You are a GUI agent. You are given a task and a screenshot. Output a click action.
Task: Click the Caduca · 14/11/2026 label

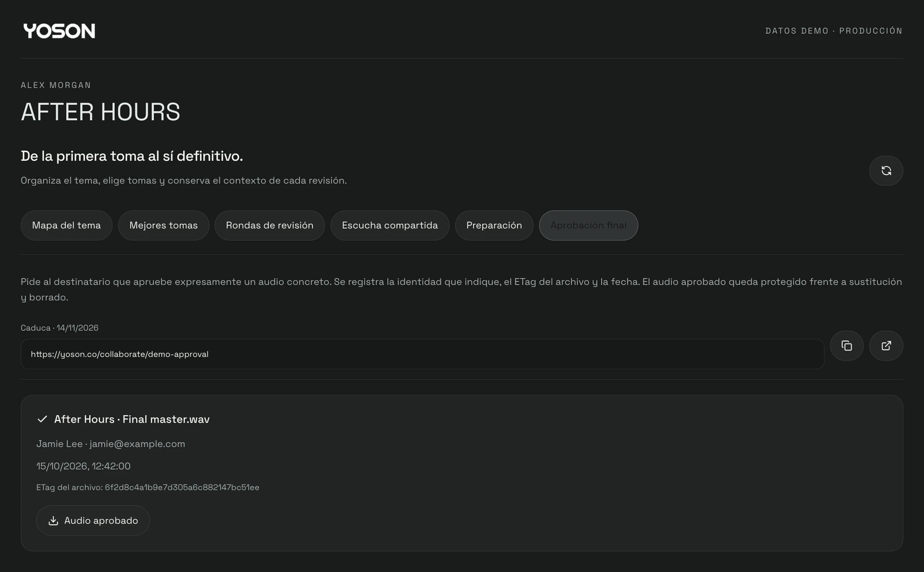point(60,328)
